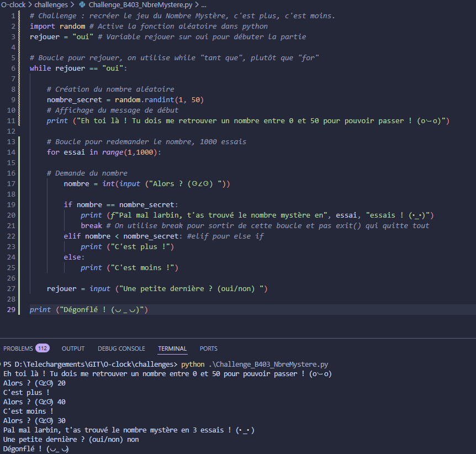Image resolution: width=476 pixels, height=454 pixels.
Task: Place cursor on the break statement
Action: pyautogui.click(x=91, y=225)
